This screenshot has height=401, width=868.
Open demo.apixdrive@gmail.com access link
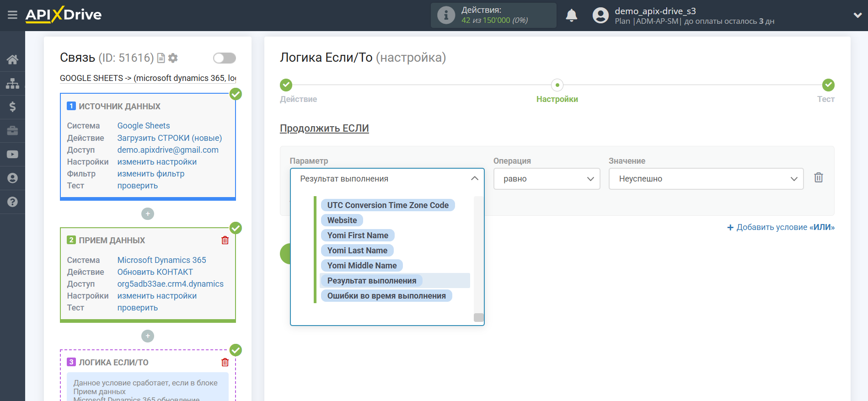point(168,150)
